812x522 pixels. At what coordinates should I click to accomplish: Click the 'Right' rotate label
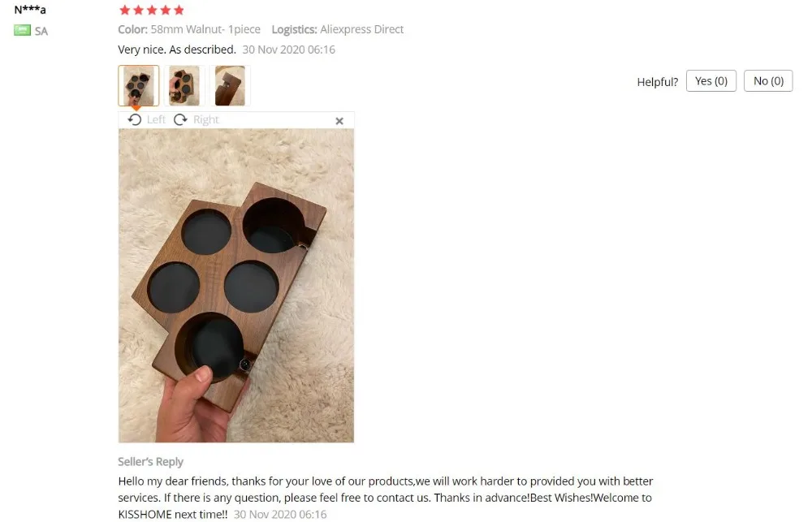pyautogui.click(x=205, y=119)
